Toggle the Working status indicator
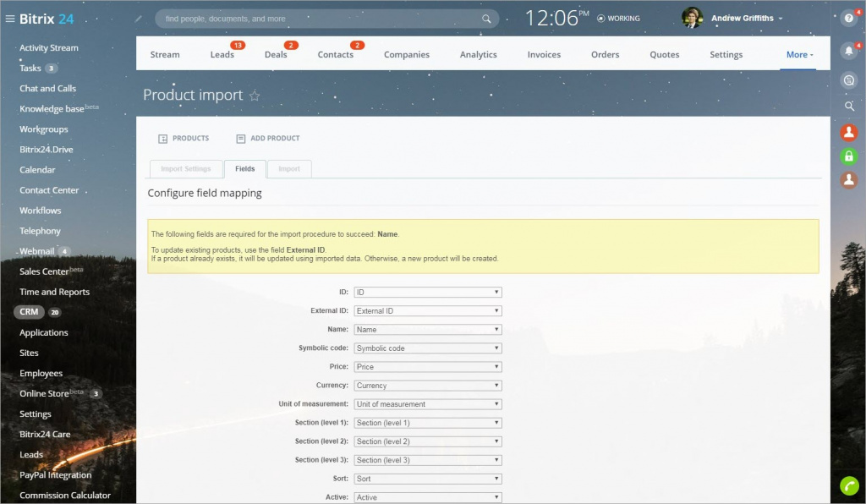Screen dimensions: 866x504 click(x=618, y=19)
